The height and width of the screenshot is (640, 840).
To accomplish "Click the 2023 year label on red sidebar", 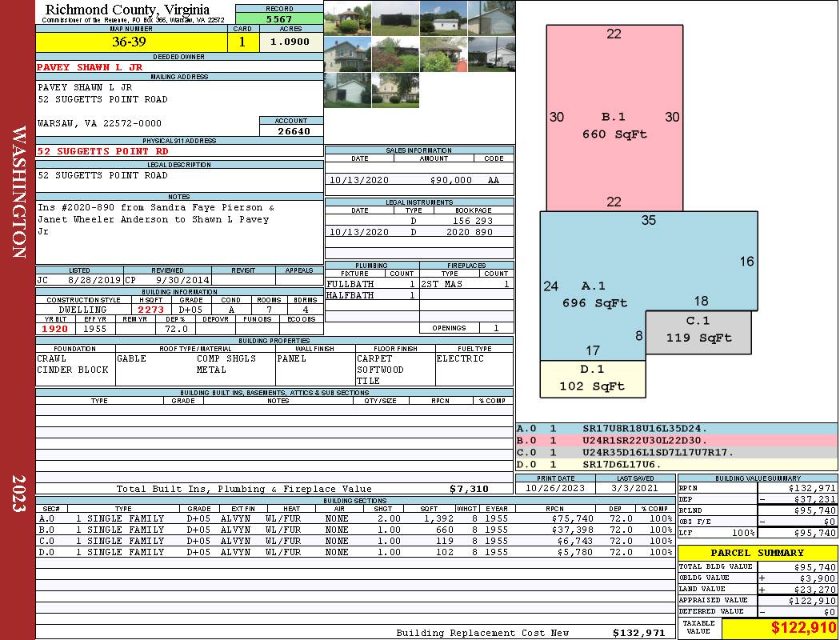I will point(19,494).
